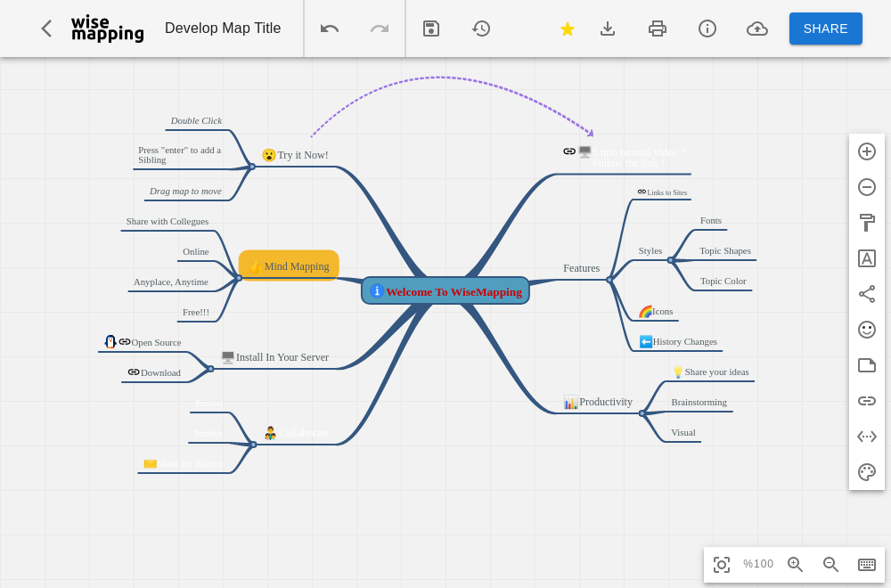The width and height of the screenshot is (891, 588).
Task: Center the map with the fit-to-screen icon
Action: (722, 564)
